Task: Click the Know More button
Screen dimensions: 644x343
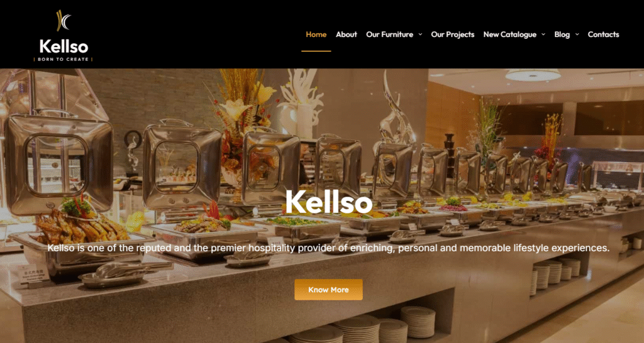Action: click(328, 290)
